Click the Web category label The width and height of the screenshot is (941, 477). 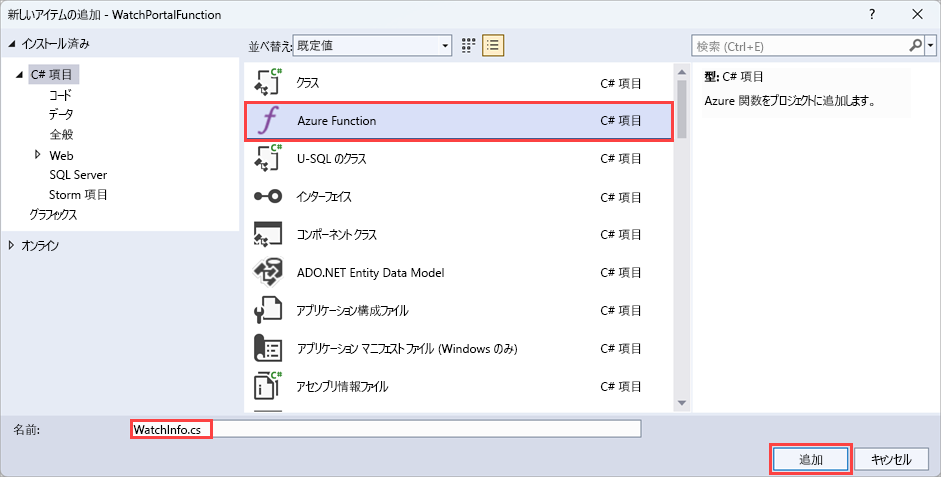[61, 155]
